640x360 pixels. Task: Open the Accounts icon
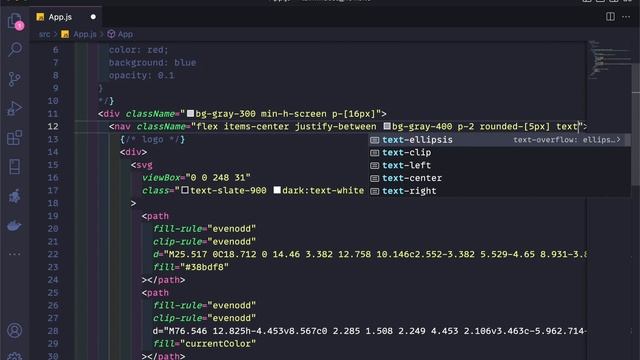[x=15, y=330]
